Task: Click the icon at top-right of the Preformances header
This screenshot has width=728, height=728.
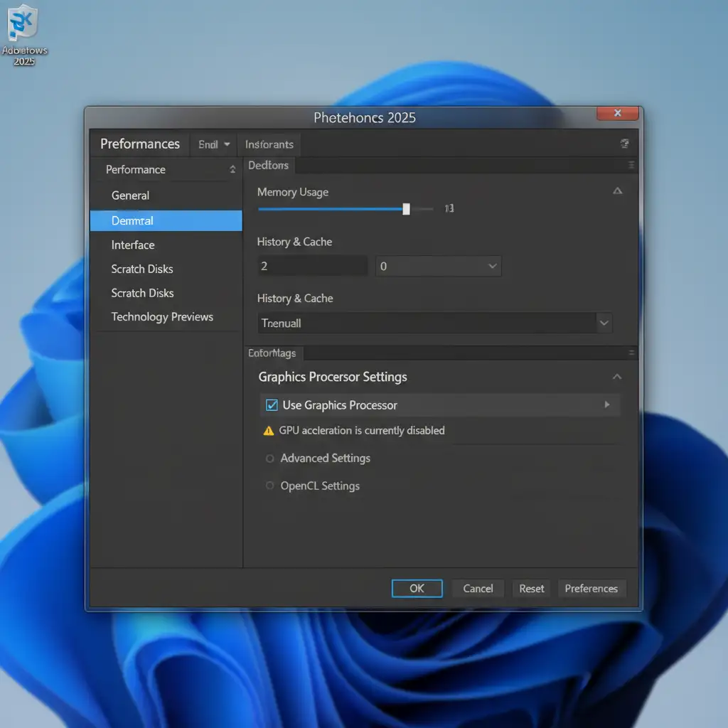Action: [624, 144]
